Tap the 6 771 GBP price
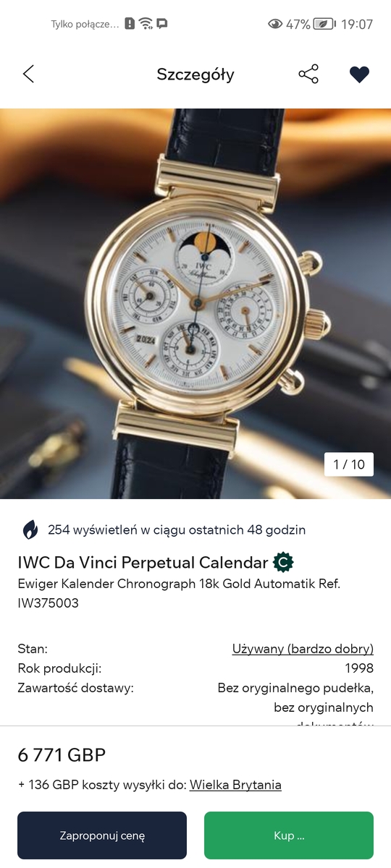Image resolution: width=391 pixels, height=868 pixels. point(62,755)
